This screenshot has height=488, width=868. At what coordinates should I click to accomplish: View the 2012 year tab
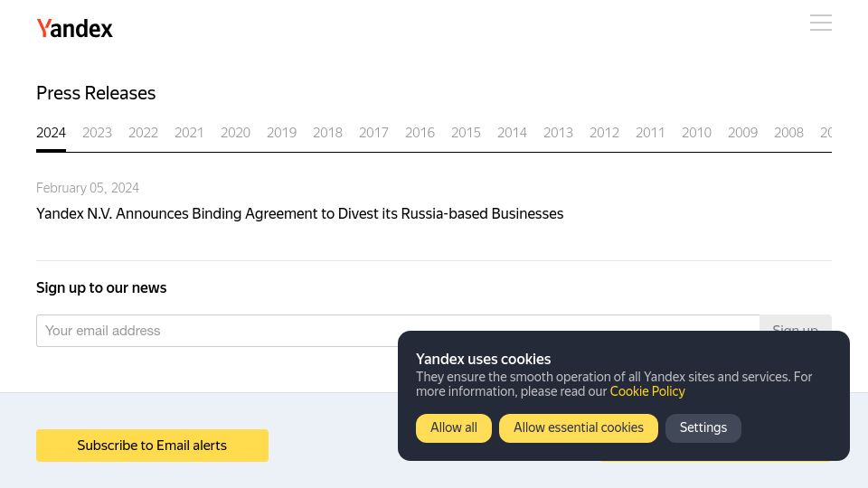(x=604, y=133)
